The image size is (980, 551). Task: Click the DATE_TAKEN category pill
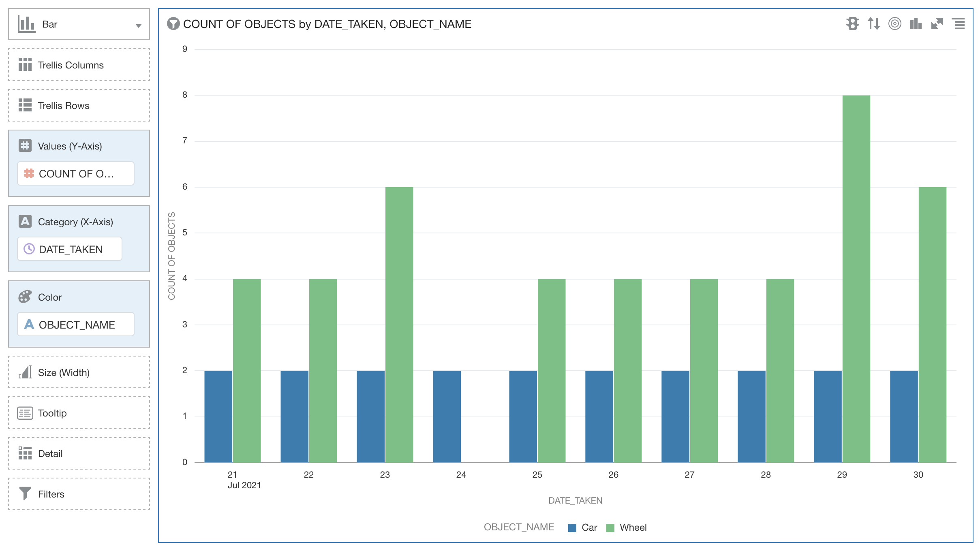point(71,249)
